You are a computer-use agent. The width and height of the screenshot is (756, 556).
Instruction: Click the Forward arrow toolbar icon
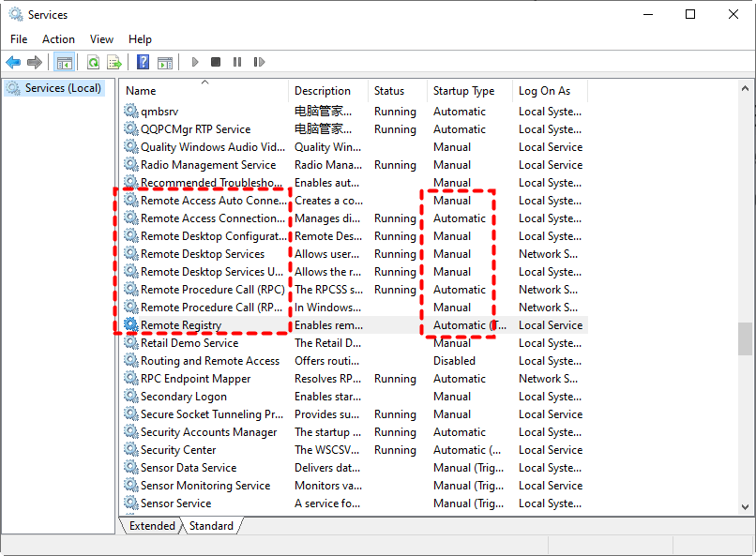(35, 62)
